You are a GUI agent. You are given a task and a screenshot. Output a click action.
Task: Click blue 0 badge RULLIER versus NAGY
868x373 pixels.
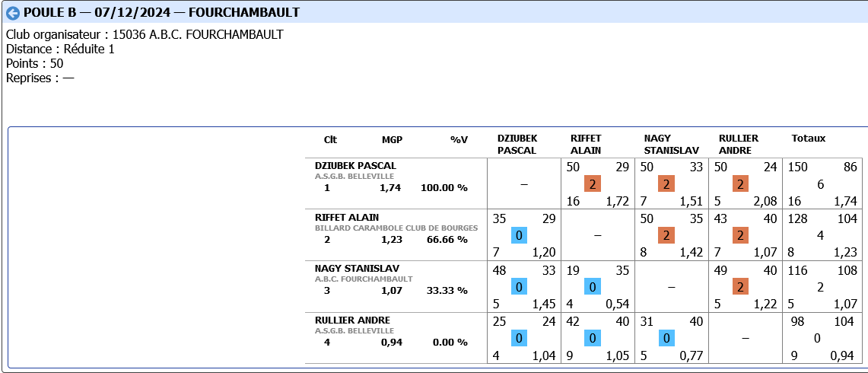point(666,338)
